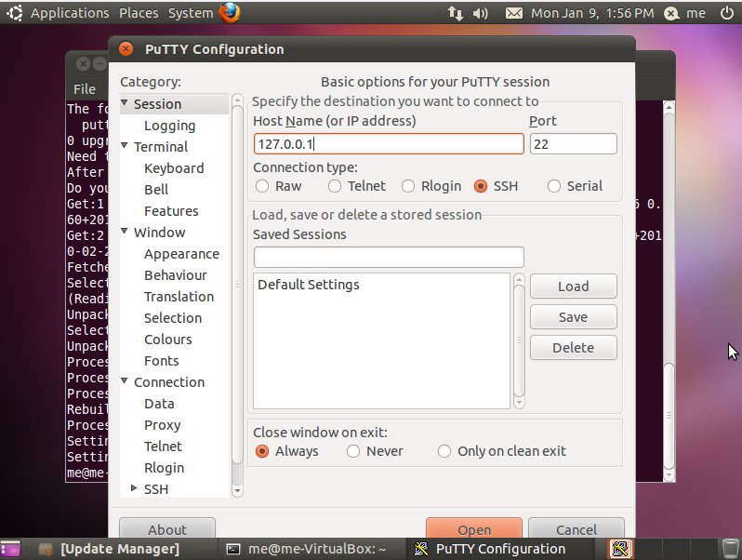Click the Cancel button
The image size is (742, 560).
(576, 527)
